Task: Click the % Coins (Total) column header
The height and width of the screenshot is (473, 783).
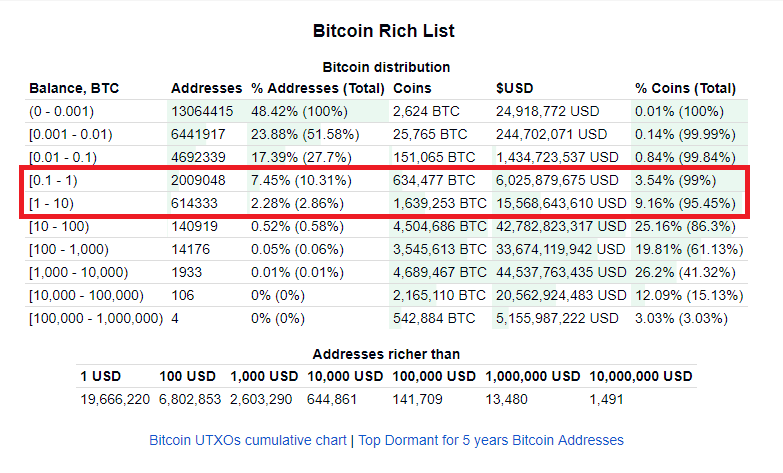Action: (685, 88)
